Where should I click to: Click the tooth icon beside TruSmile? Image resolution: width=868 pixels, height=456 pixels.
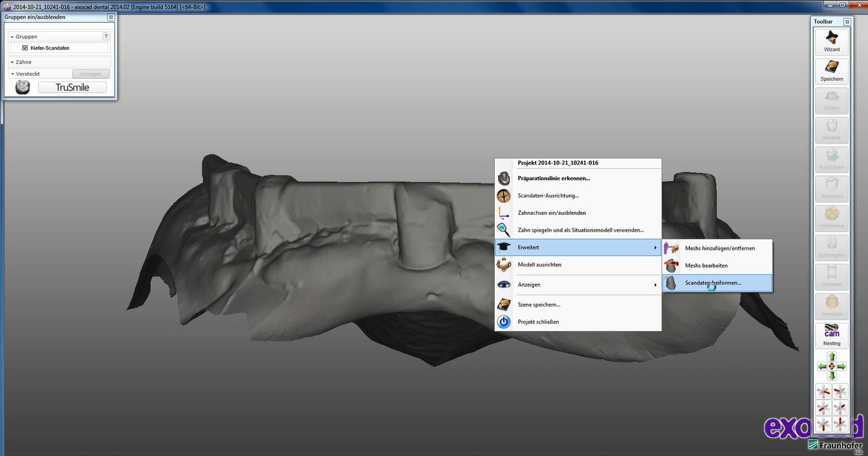pyautogui.click(x=23, y=87)
